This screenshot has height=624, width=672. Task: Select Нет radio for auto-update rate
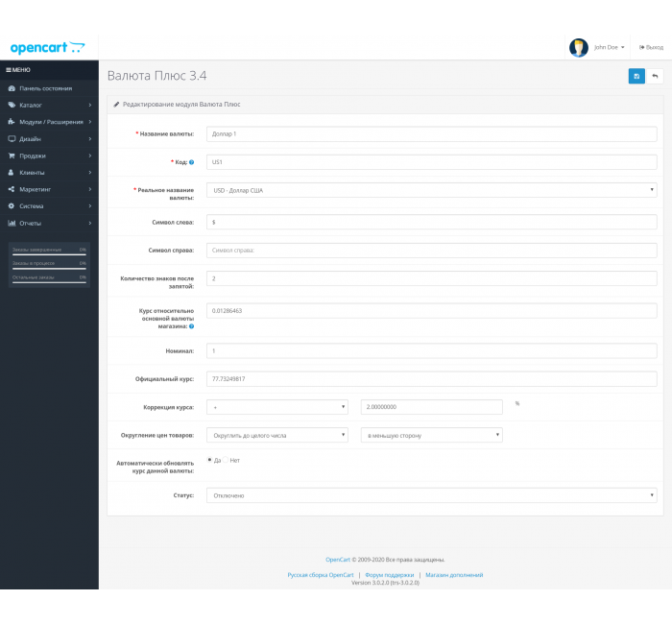[226, 460]
